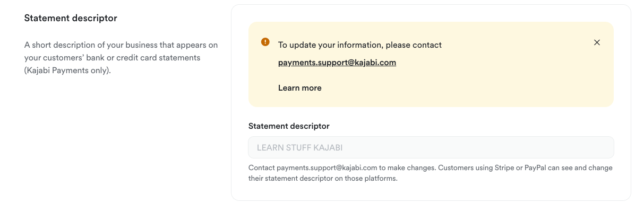644x212 pixels.
Task: Click the LEARN STUFF KAJABI input field
Action: 431,147
